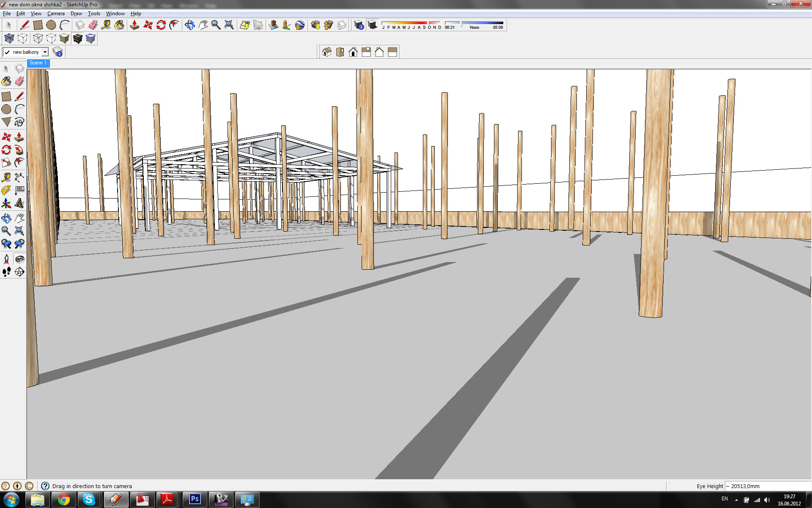Choose the 3D Text tool
Screen dimensions: 812x508
click(19, 204)
